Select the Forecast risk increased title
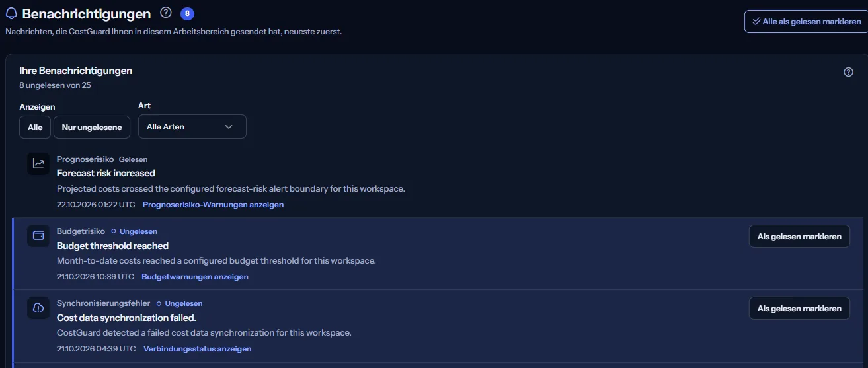This screenshot has width=868, height=368. coord(106,173)
